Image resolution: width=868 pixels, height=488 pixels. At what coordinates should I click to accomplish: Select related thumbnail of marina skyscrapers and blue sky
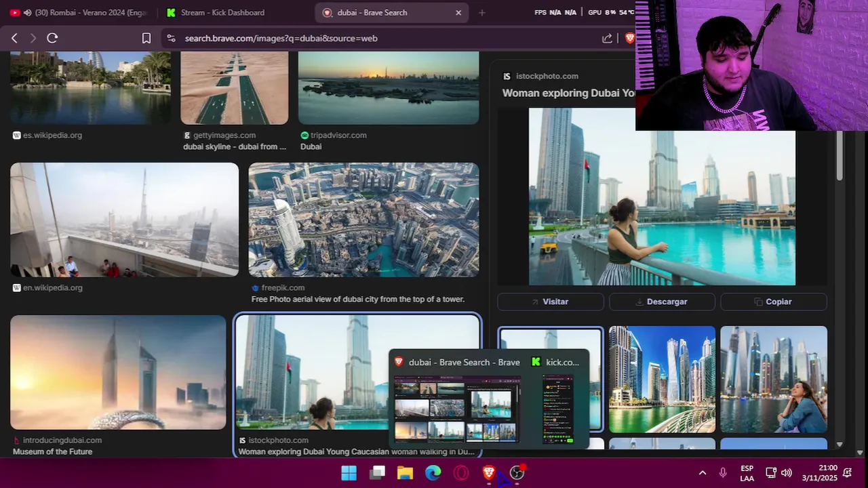[662, 379]
